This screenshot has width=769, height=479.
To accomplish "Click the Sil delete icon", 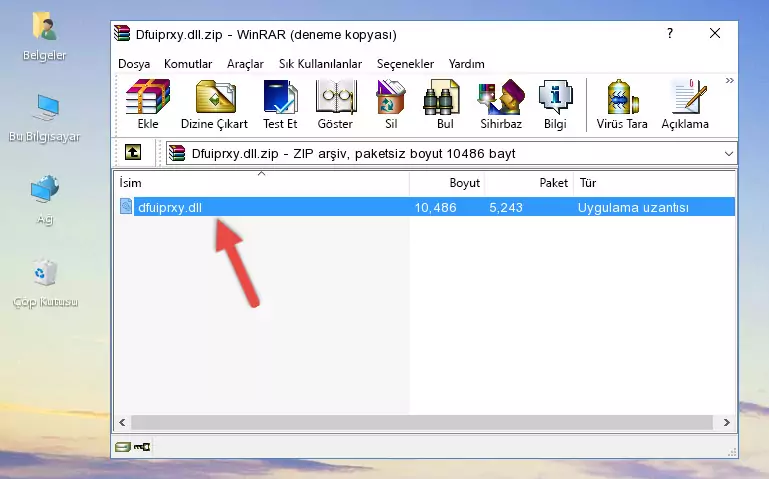I will pyautogui.click(x=391, y=104).
